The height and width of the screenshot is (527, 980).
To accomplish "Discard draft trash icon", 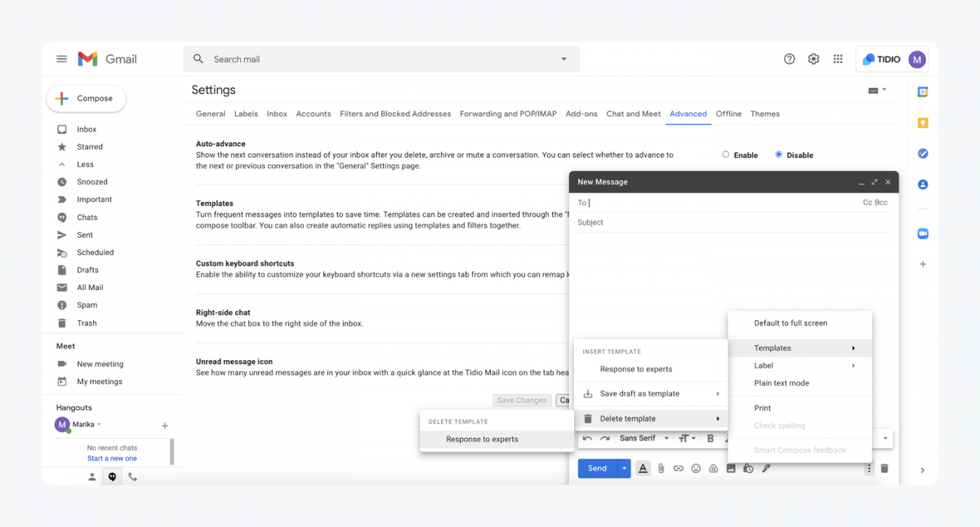I will pyautogui.click(x=884, y=468).
